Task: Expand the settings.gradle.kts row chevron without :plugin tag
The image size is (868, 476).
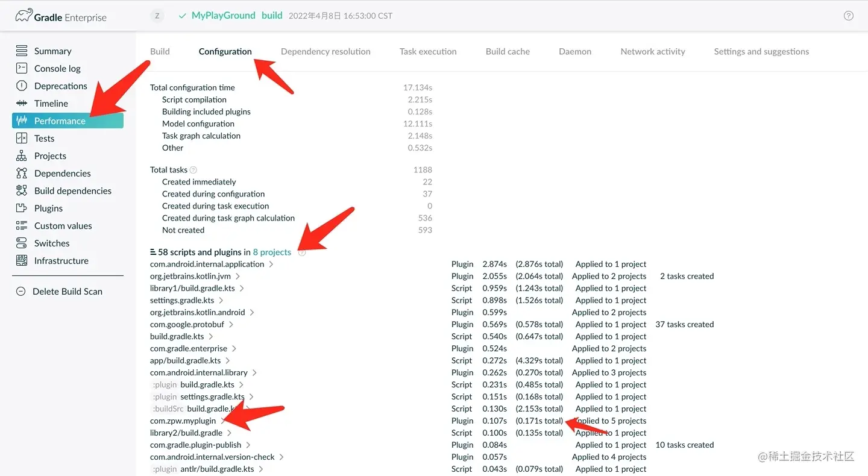Action: pyautogui.click(x=221, y=300)
